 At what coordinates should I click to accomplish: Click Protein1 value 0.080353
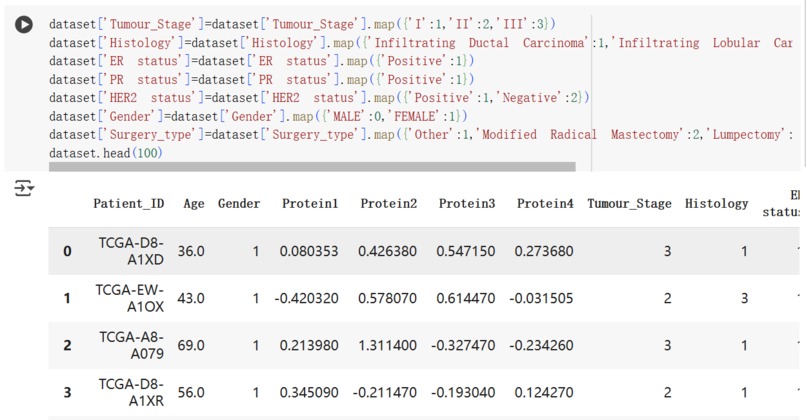click(x=309, y=251)
